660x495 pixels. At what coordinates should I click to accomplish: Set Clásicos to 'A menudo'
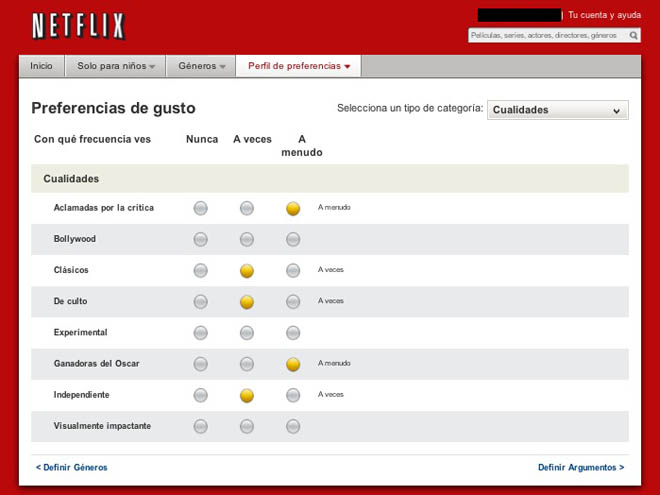[293, 271]
